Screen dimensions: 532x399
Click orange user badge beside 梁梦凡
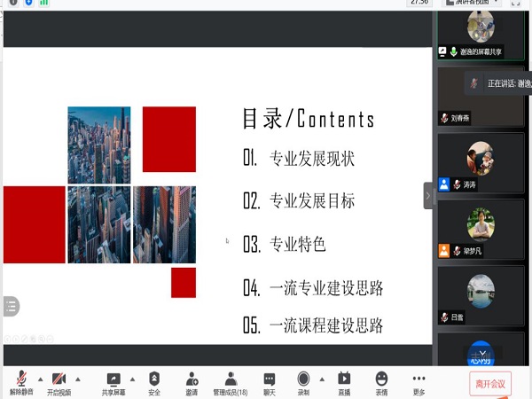click(x=444, y=251)
